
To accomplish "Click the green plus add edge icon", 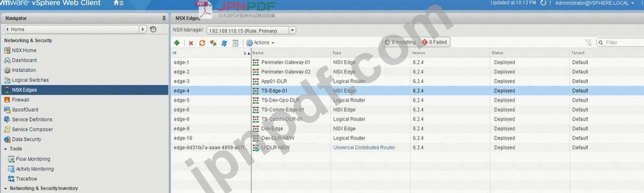I will 177,43.
